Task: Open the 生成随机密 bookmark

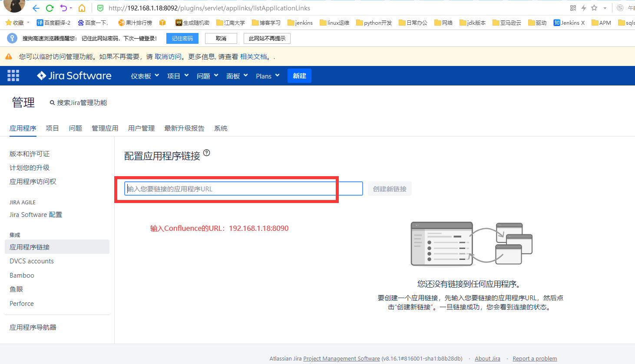Action: coord(192,23)
